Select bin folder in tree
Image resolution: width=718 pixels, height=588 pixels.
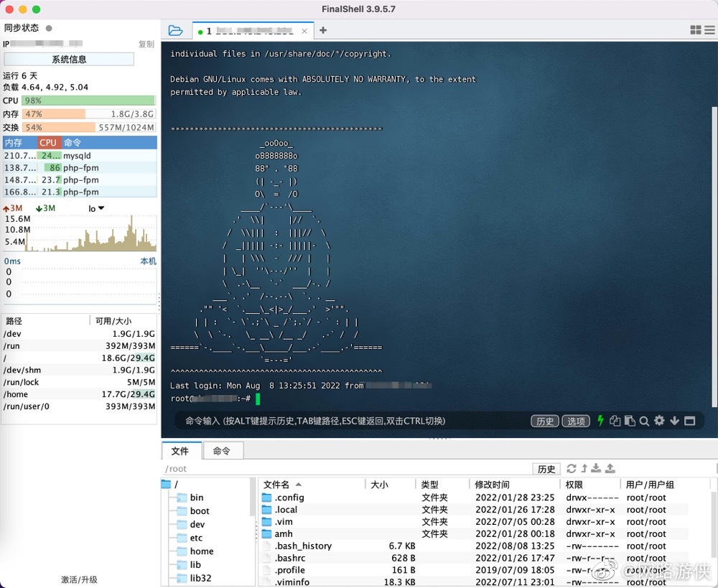point(191,498)
